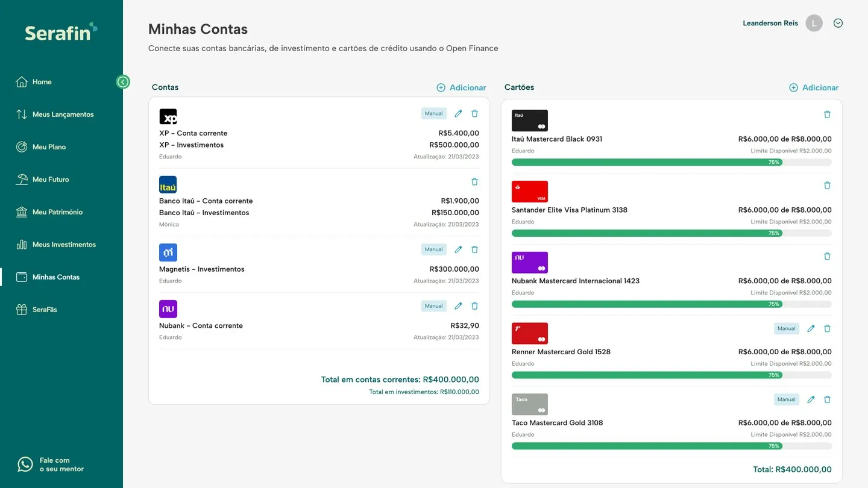Click the Serafin logo
This screenshot has width=868, height=488.
(x=61, y=31)
